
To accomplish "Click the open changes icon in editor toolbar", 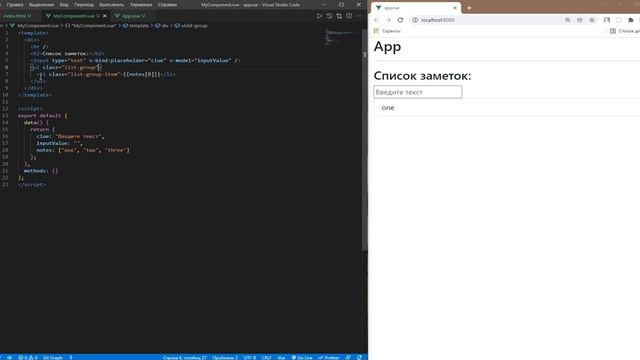I will [339, 16].
